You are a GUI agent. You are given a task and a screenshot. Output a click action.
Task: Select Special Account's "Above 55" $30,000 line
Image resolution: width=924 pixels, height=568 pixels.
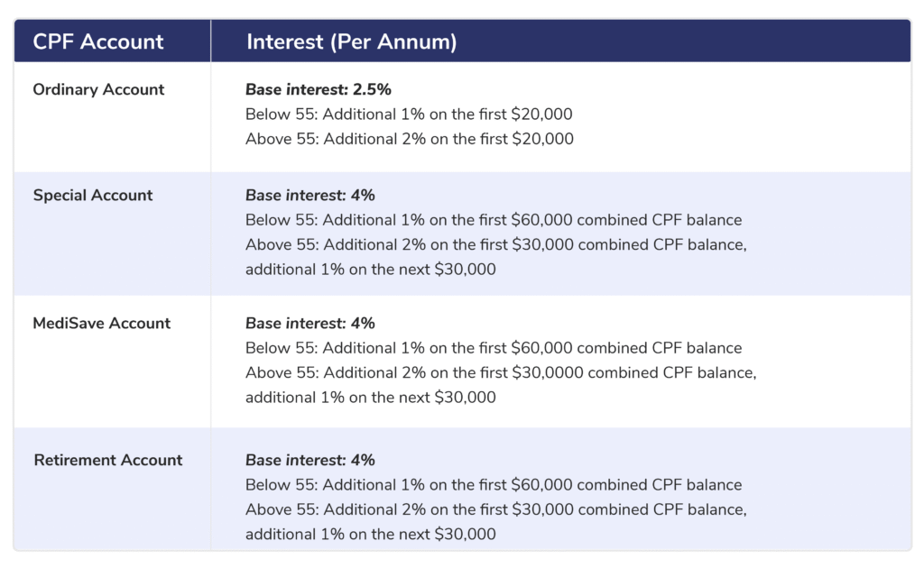[496, 244]
